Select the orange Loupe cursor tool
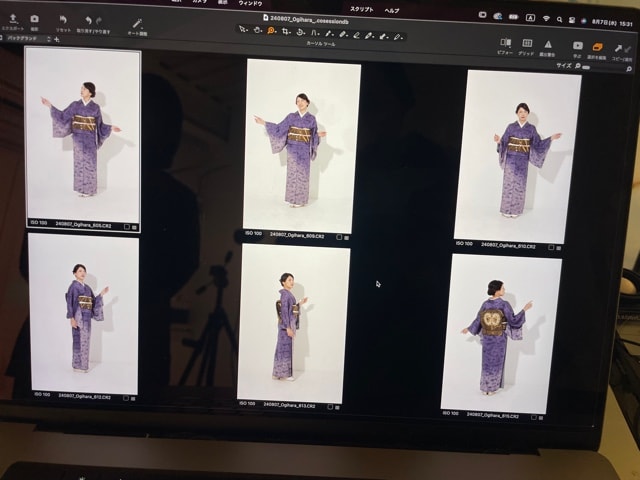 [271, 31]
